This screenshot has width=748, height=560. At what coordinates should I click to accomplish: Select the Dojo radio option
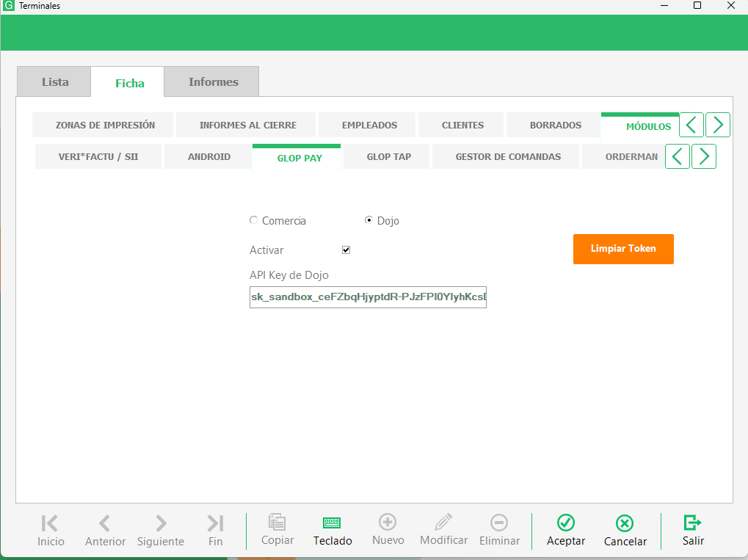(x=368, y=220)
